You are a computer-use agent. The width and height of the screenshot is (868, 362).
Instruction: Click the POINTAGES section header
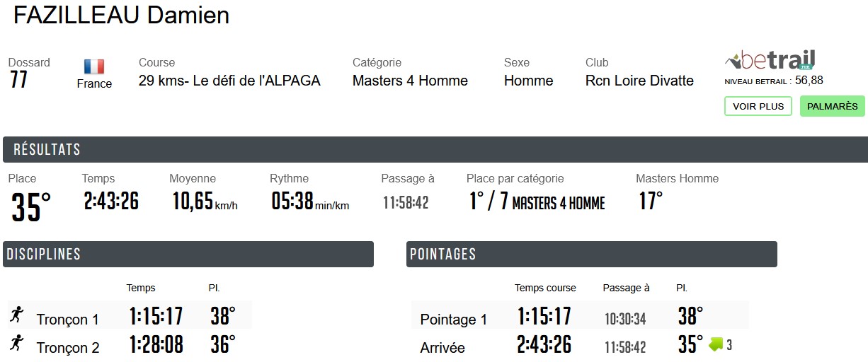(x=442, y=255)
